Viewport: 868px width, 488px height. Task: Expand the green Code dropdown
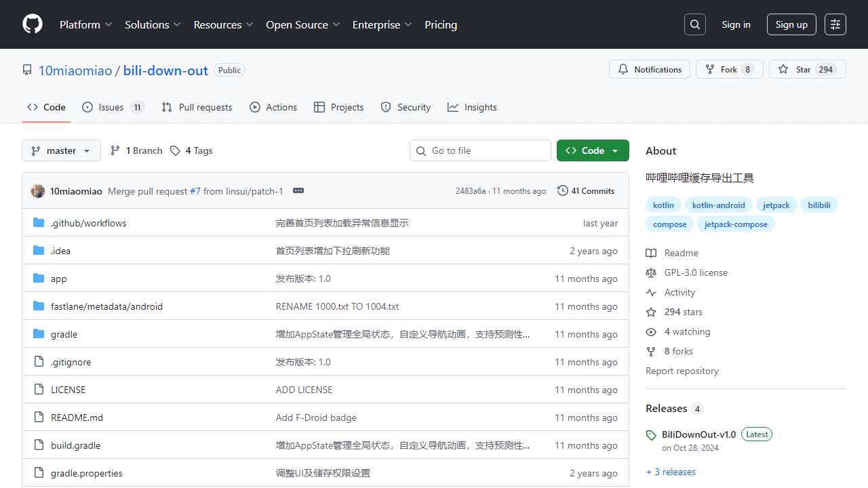(x=592, y=150)
